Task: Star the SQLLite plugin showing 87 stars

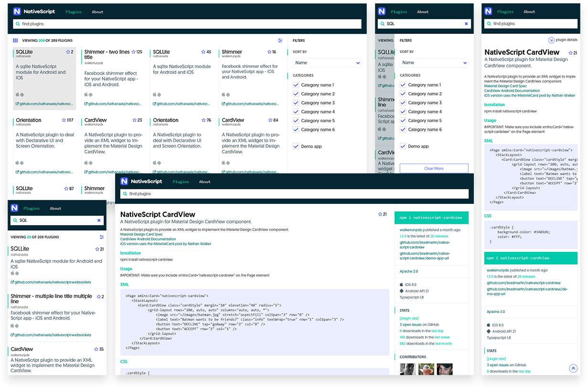Action: tap(66, 189)
